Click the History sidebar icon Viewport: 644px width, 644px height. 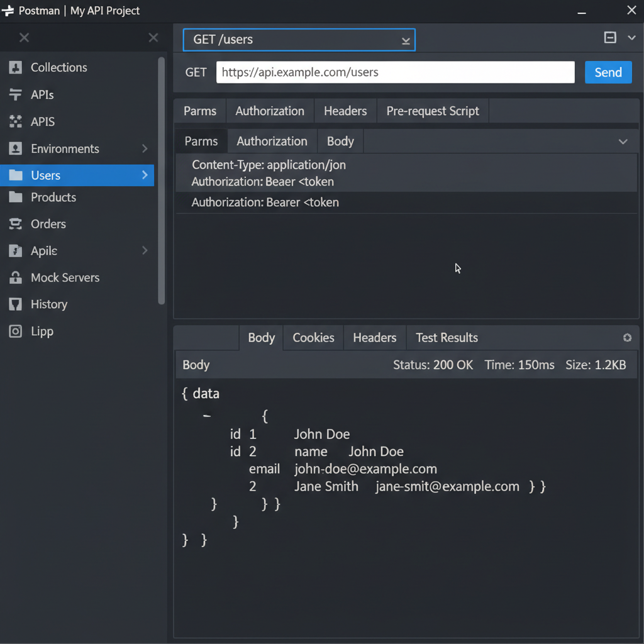pyautogui.click(x=16, y=304)
